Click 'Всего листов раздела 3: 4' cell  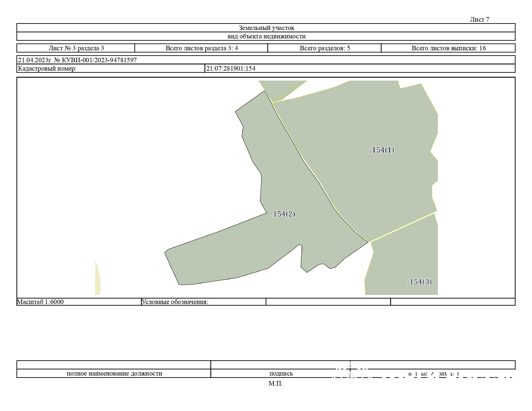[x=202, y=48]
